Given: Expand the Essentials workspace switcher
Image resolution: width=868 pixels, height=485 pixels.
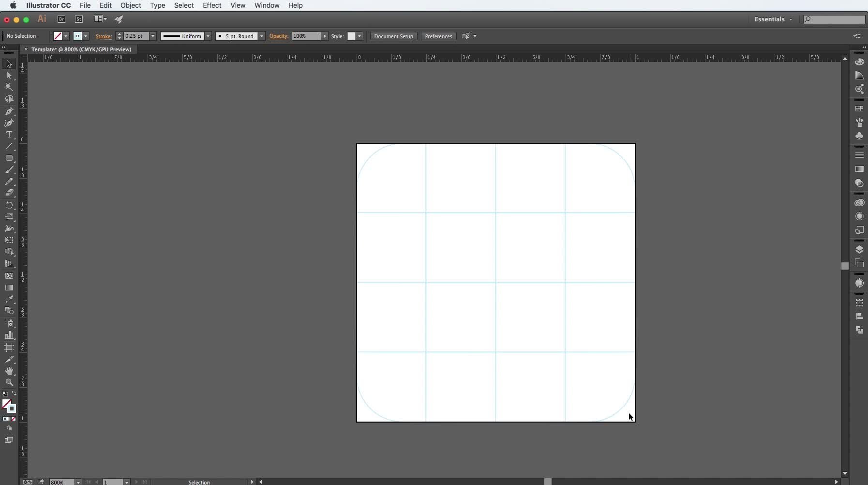Looking at the screenshot, I should point(773,19).
